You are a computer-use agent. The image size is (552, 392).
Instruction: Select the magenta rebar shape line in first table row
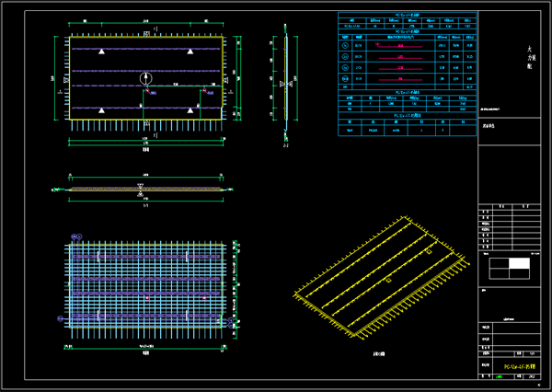point(399,46)
